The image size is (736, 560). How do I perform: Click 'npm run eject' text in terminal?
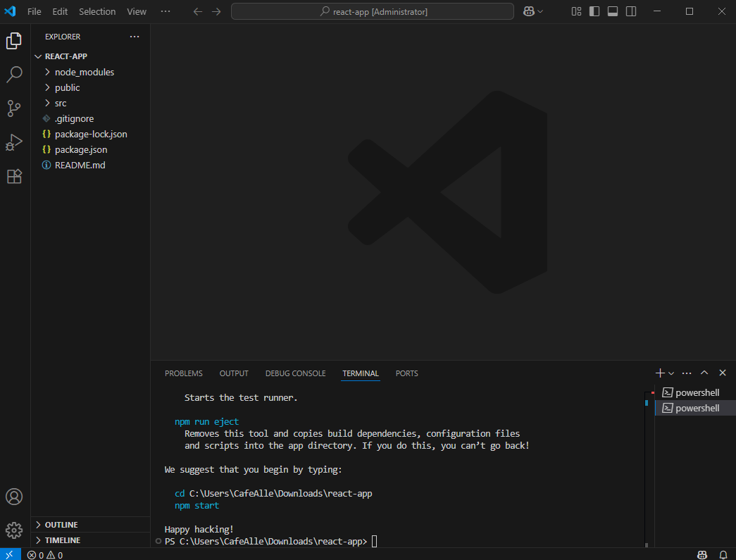[x=206, y=421]
